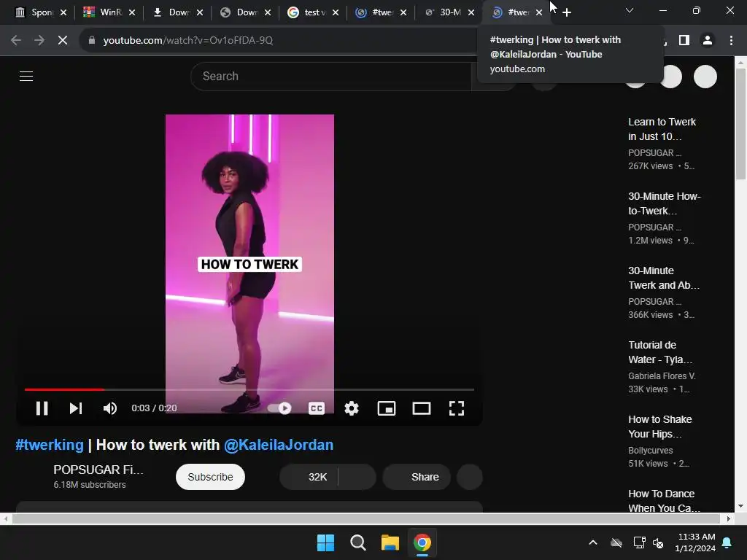Toggle the autoplay switch
The image size is (747, 560).
click(x=279, y=408)
